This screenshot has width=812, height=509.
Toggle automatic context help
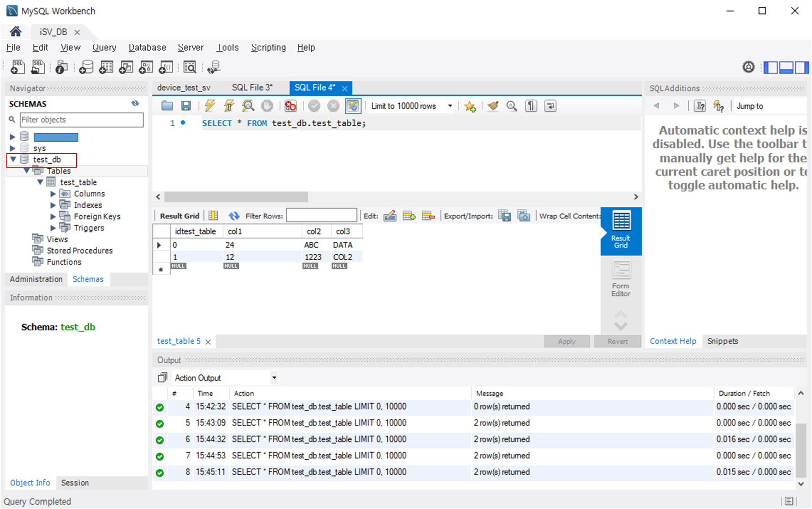719,106
